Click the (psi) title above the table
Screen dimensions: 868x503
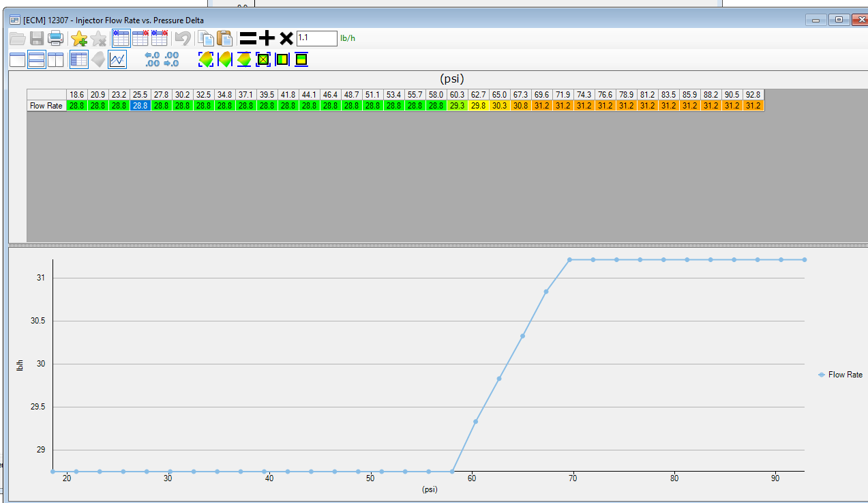(452, 78)
